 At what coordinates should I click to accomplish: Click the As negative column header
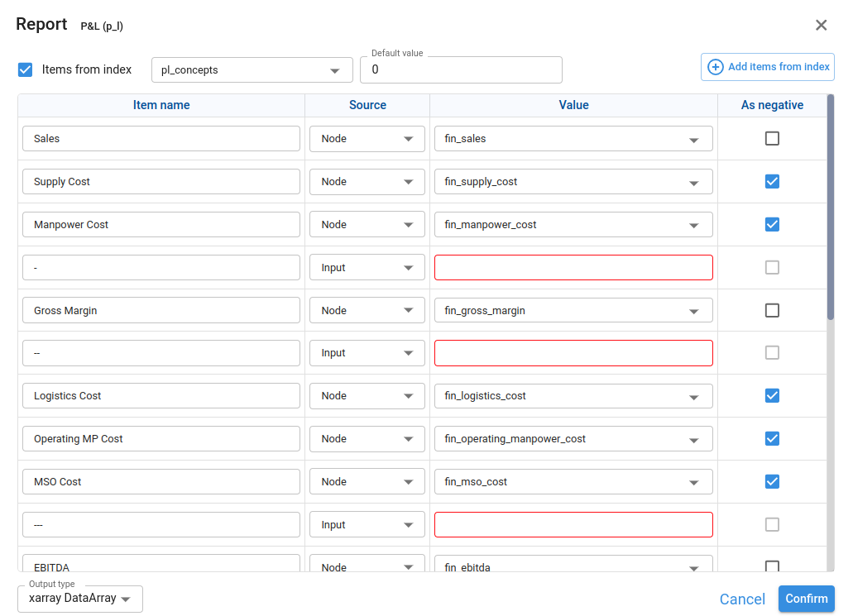[772, 105]
